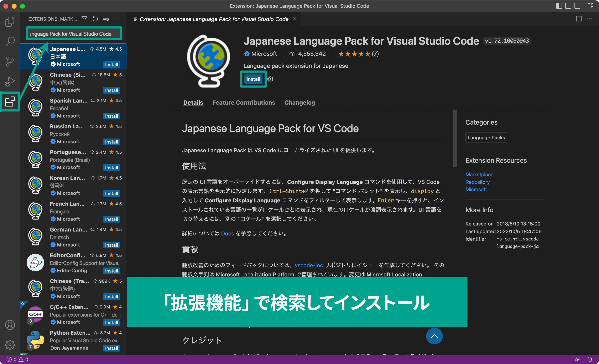Select the Russian Language Pack list item

point(73,134)
